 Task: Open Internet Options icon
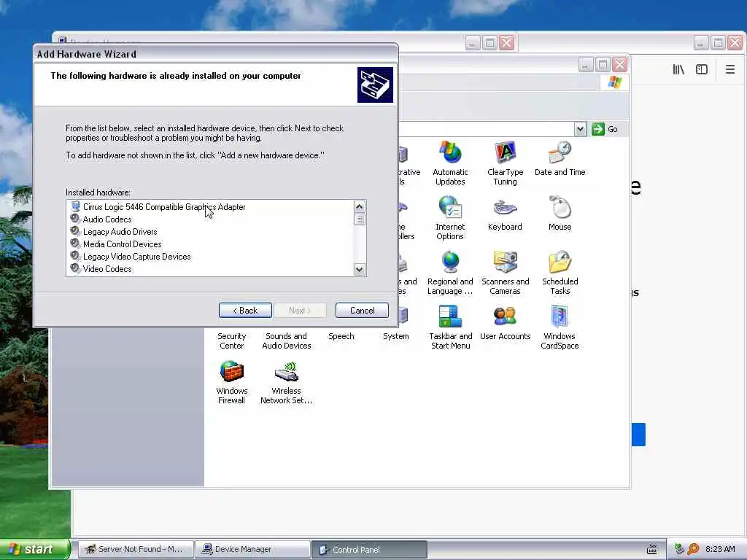[449, 218]
